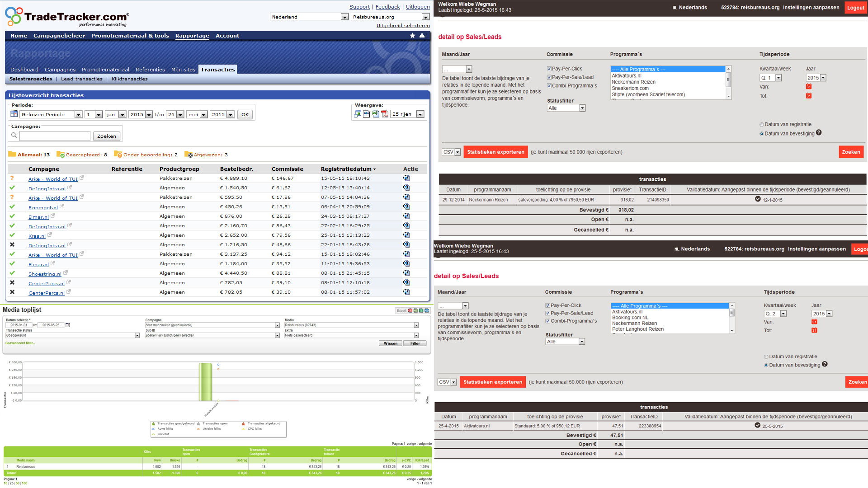Open the Periode calendar icon
The image size is (868, 488).
(14, 114)
